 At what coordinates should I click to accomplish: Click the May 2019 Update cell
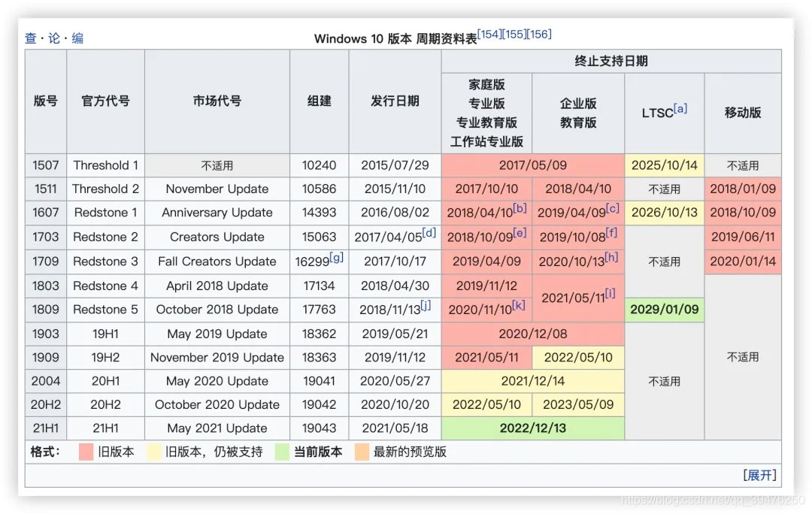coord(217,334)
